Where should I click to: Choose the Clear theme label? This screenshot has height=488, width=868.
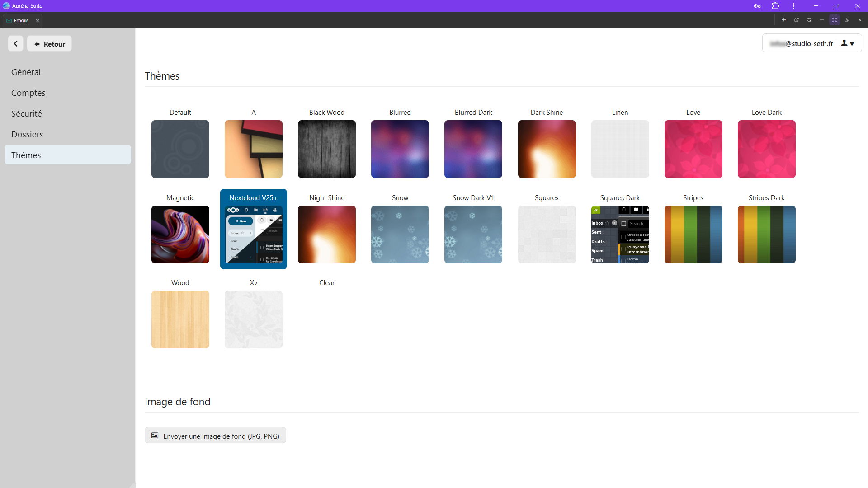click(327, 283)
